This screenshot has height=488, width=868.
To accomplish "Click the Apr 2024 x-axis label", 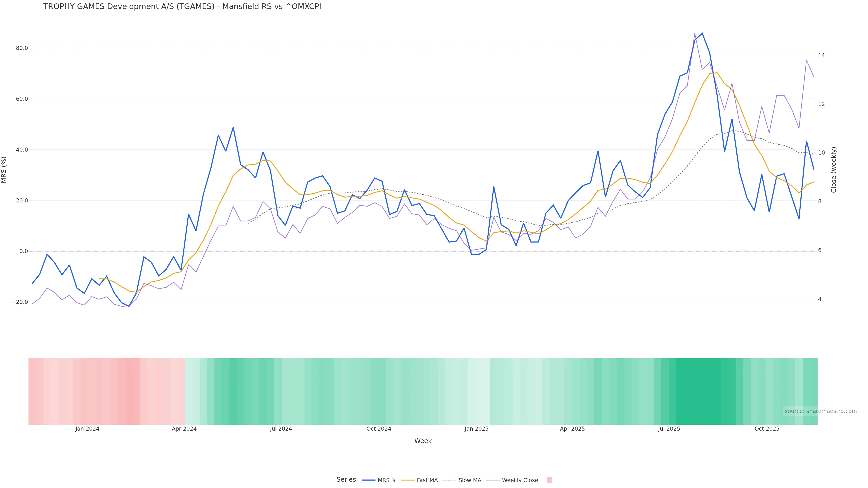I will pyautogui.click(x=184, y=429).
